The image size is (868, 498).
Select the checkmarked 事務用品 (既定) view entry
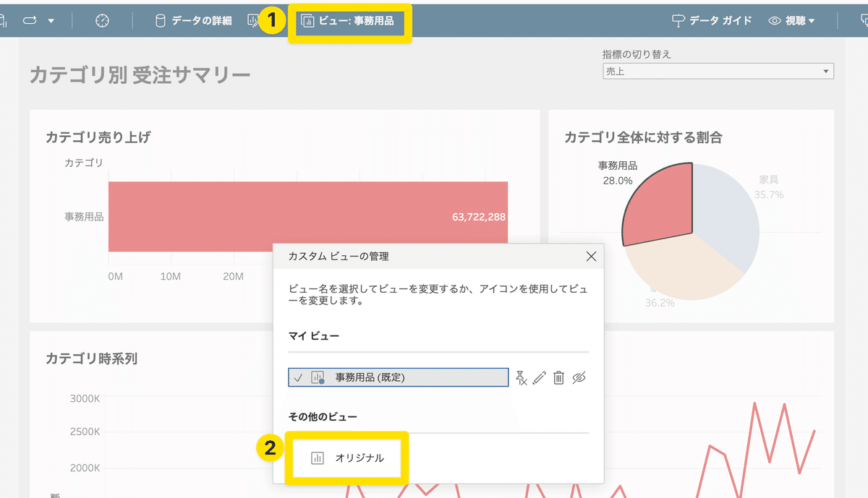coord(398,377)
